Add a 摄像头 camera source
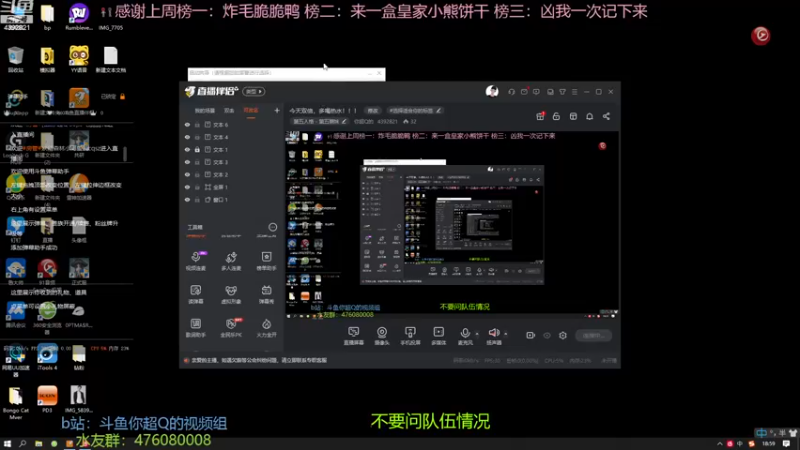The width and height of the screenshot is (800, 450). tap(382, 336)
